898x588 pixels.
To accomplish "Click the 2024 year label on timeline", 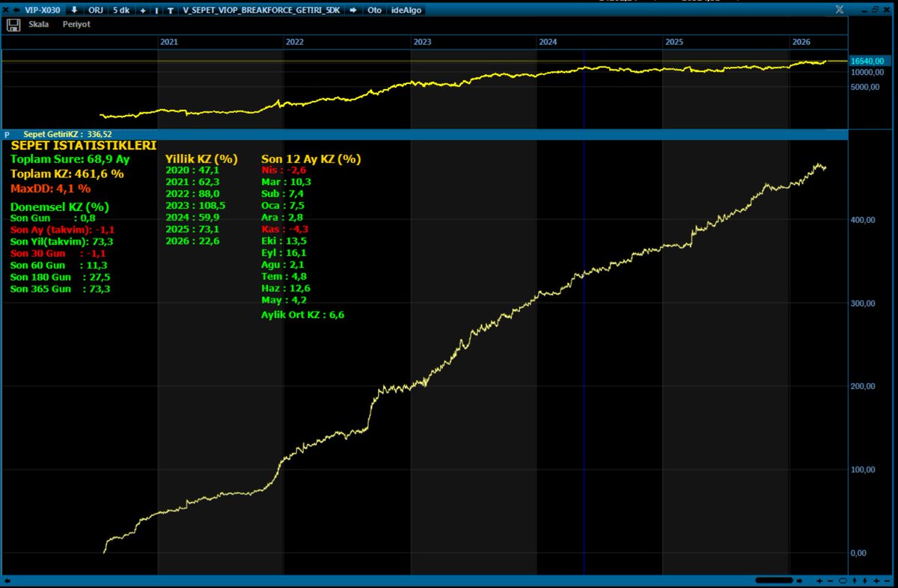I will 549,43.
